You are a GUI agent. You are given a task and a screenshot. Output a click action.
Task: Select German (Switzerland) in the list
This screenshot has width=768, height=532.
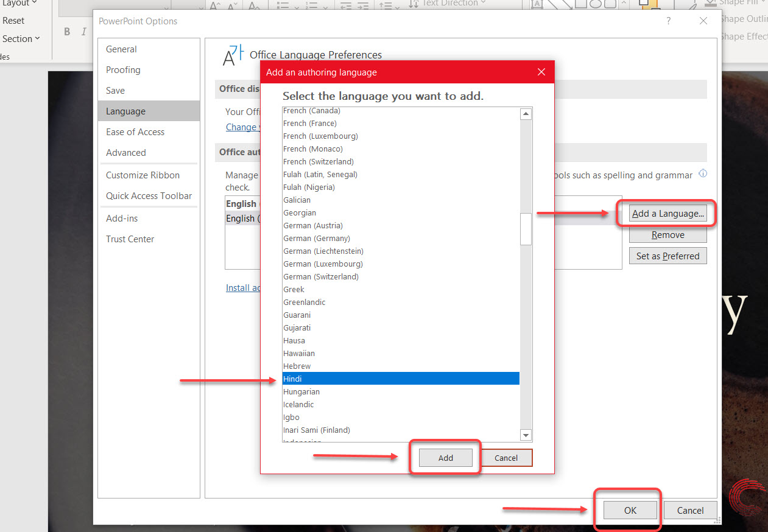pyautogui.click(x=401, y=276)
